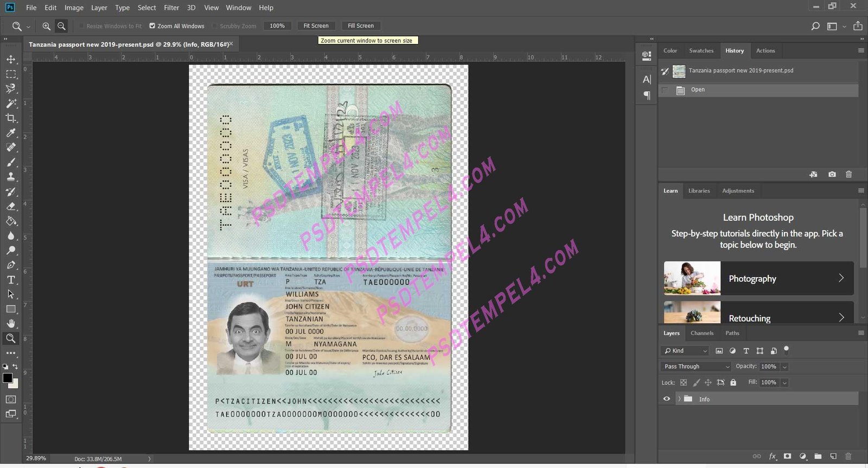
Task: Uncheck Zoom All Windows
Action: tap(152, 26)
